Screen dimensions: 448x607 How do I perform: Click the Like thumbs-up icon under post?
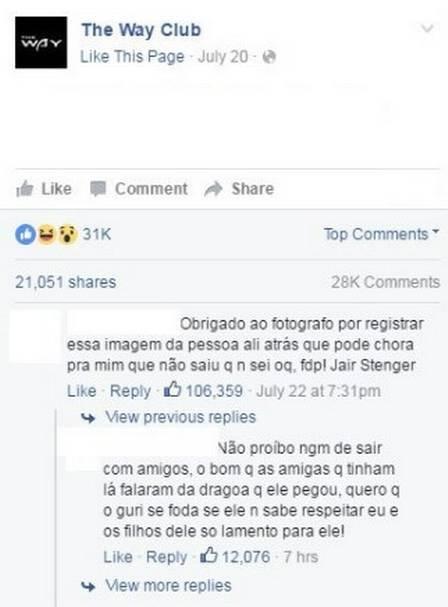(x=24, y=189)
